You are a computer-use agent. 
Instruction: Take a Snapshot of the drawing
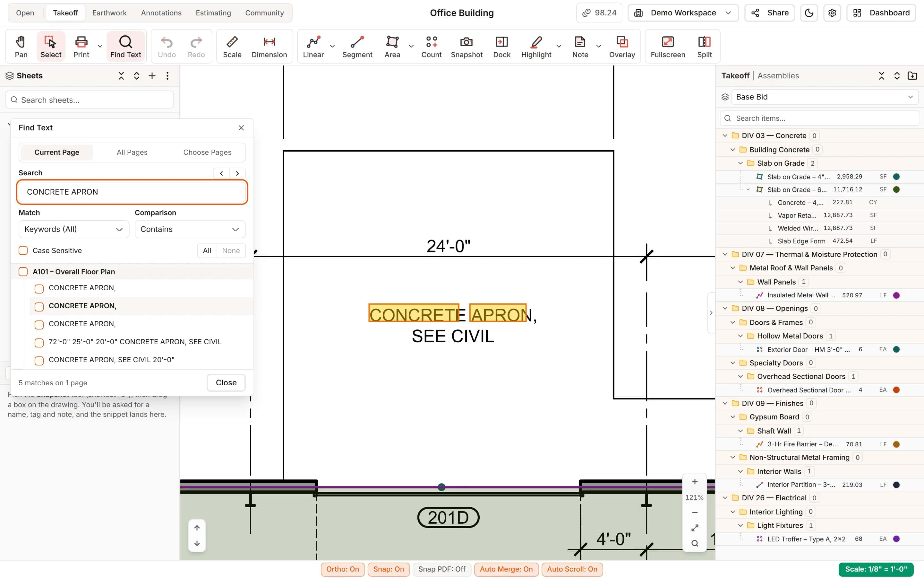[x=466, y=46]
